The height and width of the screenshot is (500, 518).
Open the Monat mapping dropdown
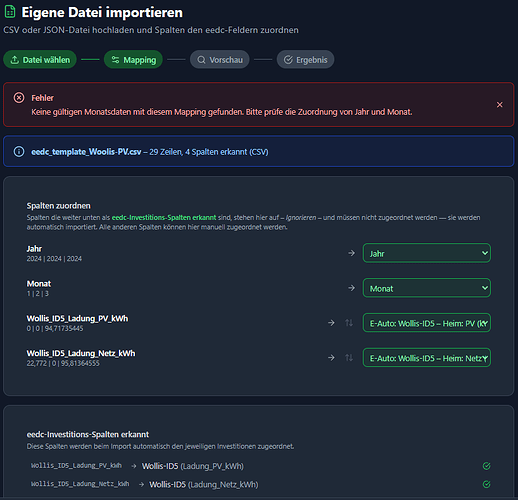427,288
